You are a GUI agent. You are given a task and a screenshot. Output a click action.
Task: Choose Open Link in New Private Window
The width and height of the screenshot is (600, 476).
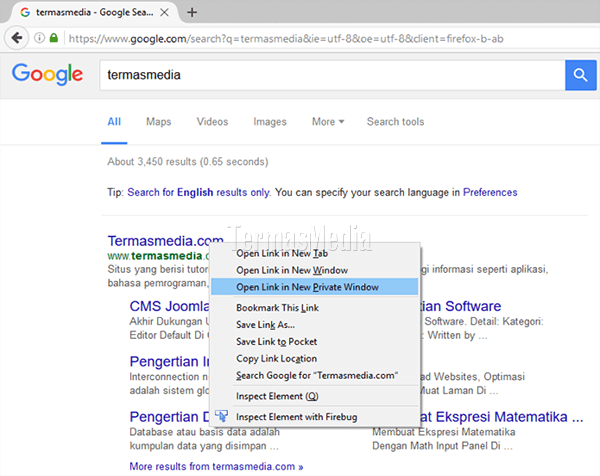pos(315,287)
